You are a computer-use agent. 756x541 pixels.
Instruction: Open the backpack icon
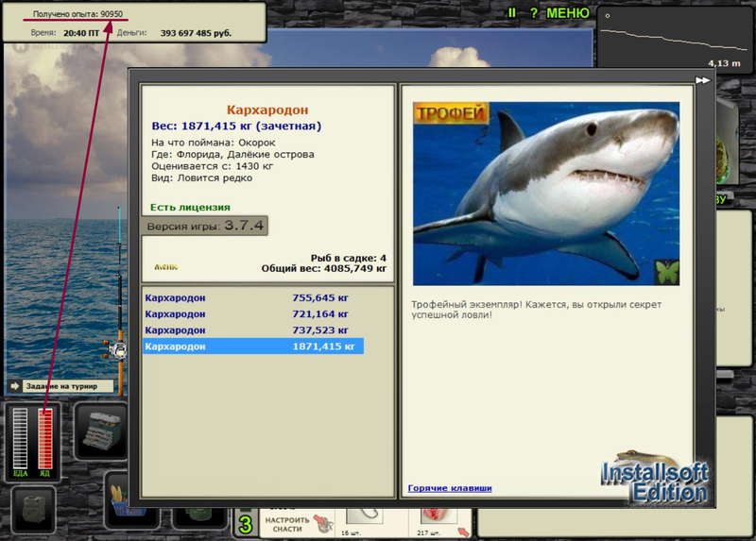(x=33, y=510)
